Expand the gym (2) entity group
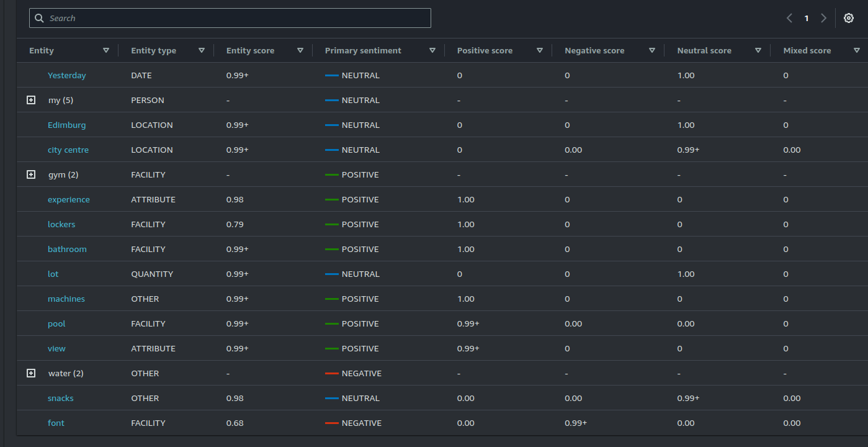The width and height of the screenshot is (868, 447). click(30, 174)
